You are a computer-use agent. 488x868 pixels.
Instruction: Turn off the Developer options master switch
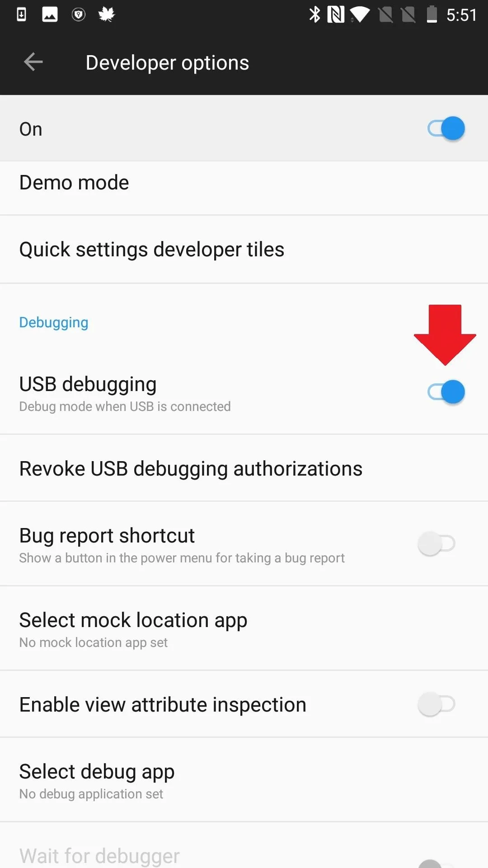pyautogui.click(x=446, y=128)
